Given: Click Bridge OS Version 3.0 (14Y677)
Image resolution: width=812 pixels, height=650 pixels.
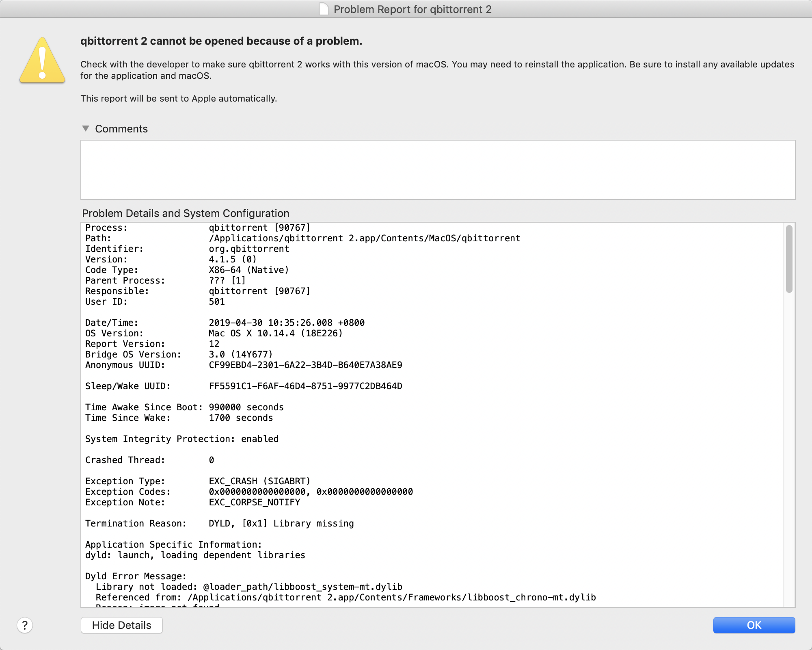Looking at the screenshot, I should click(x=241, y=354).
